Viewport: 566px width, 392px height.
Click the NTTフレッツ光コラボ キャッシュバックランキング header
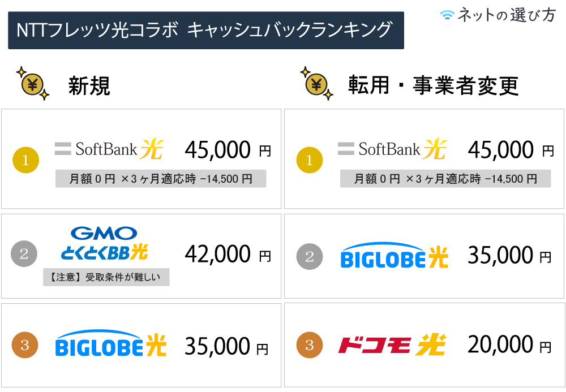pos(206,31)
